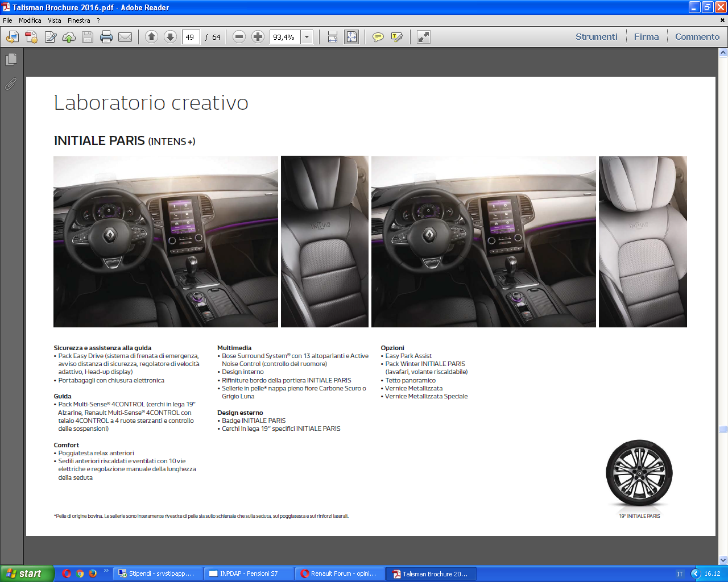Click the print file icon

[106, 37]
